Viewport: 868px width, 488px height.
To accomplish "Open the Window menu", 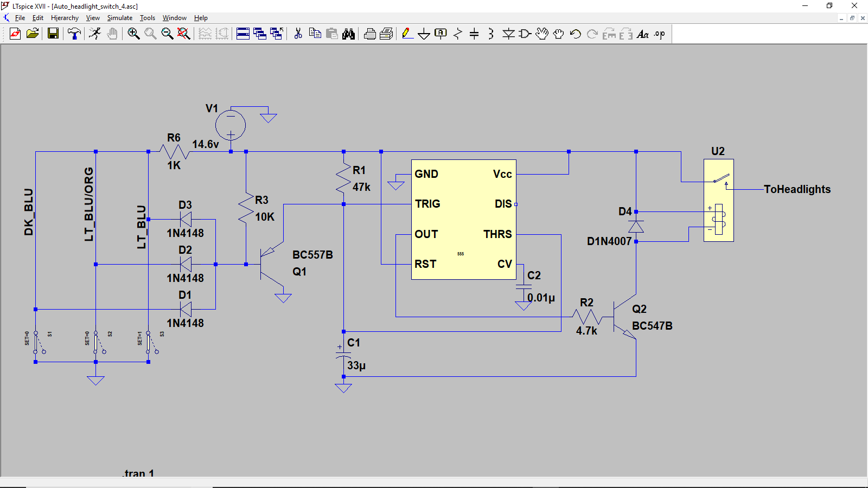I will tap(175, 18).
